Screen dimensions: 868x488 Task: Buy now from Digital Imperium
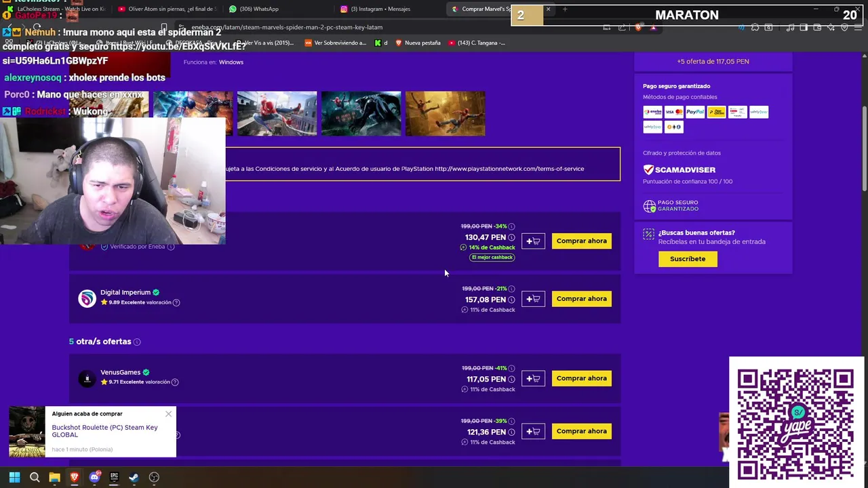[582, 299]
